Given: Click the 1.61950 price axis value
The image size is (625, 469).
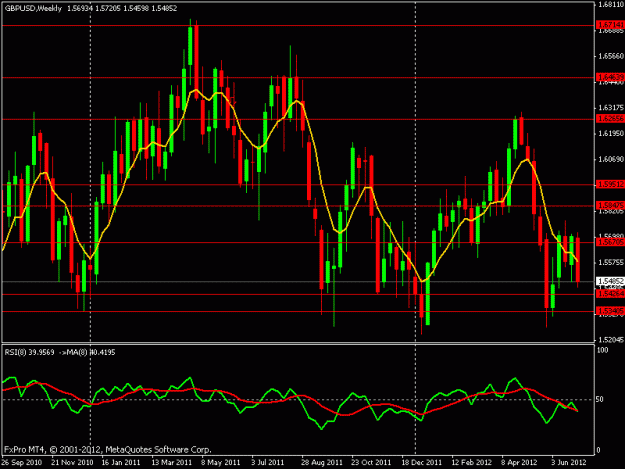Looking at the screenshot, I should click(611, 133).
